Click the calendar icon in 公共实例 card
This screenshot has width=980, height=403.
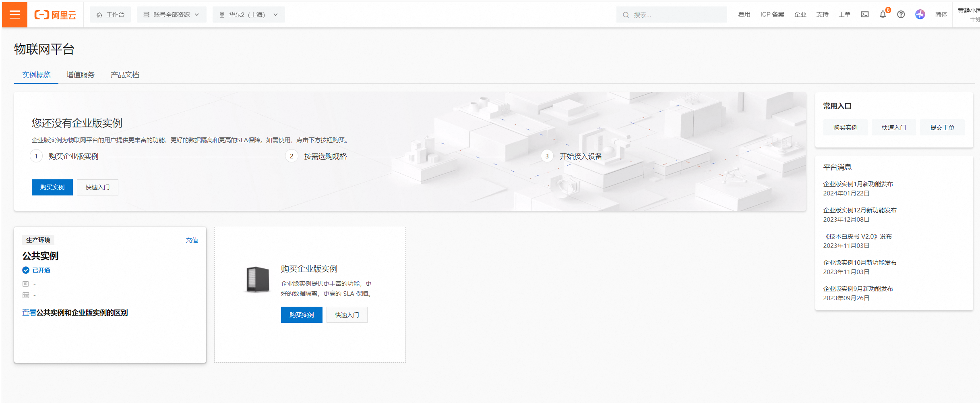tap(26, 295)
